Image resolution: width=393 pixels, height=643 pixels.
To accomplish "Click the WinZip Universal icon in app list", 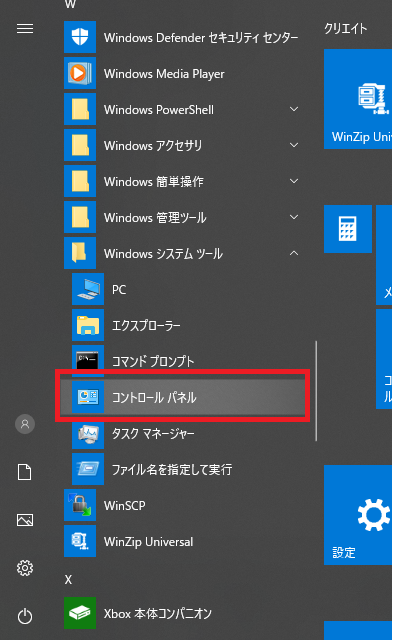I will [80, 541].
